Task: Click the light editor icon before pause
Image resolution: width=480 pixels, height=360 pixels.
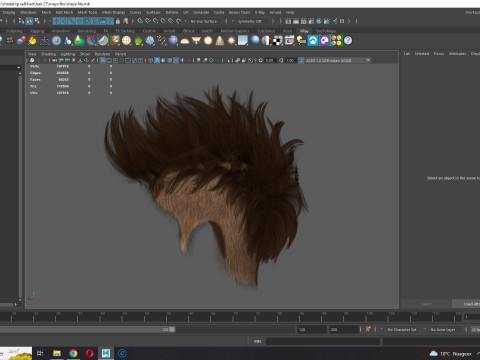Action: pos(334,21)
